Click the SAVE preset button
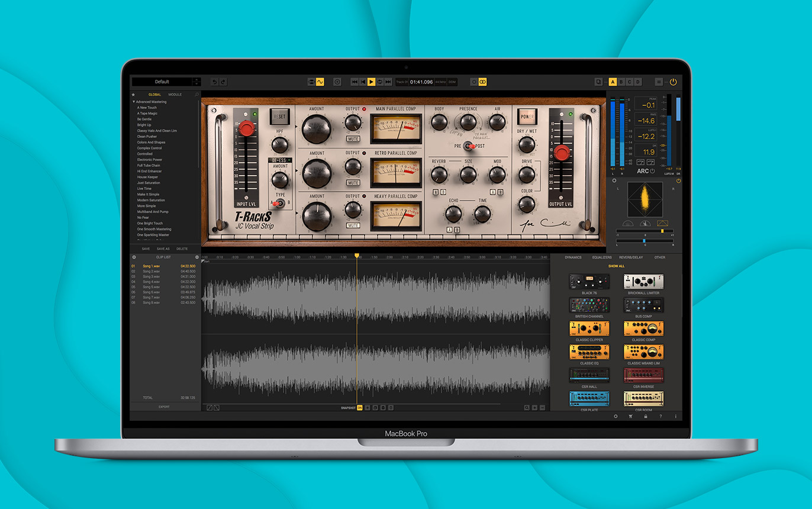The width and height of the screenshot is (812, 509). tap(146, 249)
